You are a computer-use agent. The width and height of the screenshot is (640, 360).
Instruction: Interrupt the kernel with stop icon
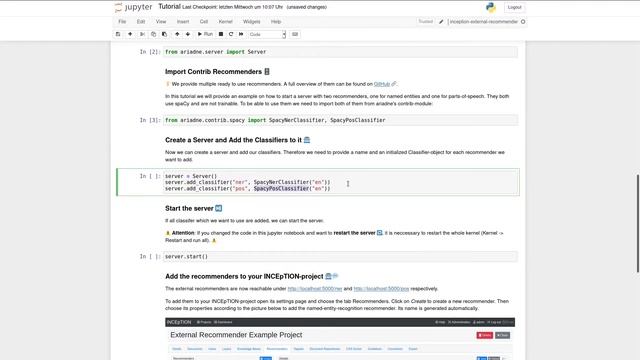pyautogui.click(x=221, y=34)
